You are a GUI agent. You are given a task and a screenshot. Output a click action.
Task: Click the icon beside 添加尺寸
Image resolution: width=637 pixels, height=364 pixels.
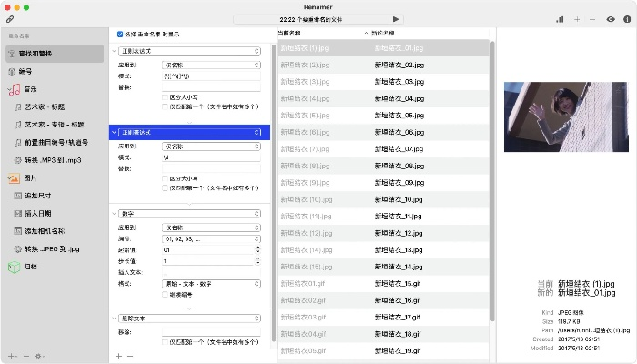17,196
